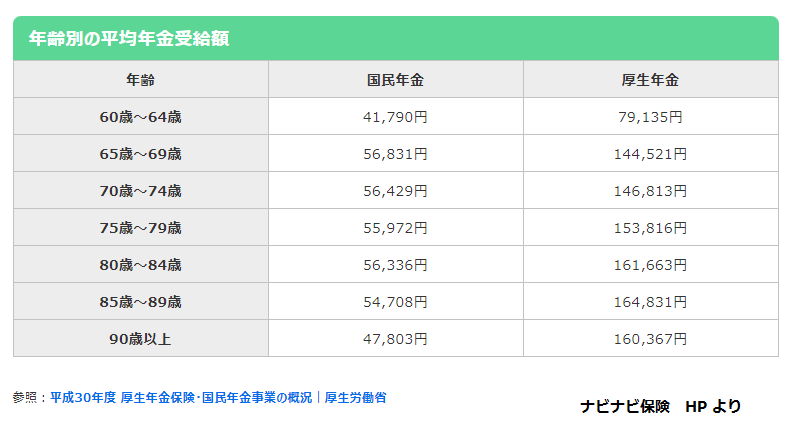785x428 pixels.
Task: Select the 年齢 column header
Action: [x=141, y=80]
